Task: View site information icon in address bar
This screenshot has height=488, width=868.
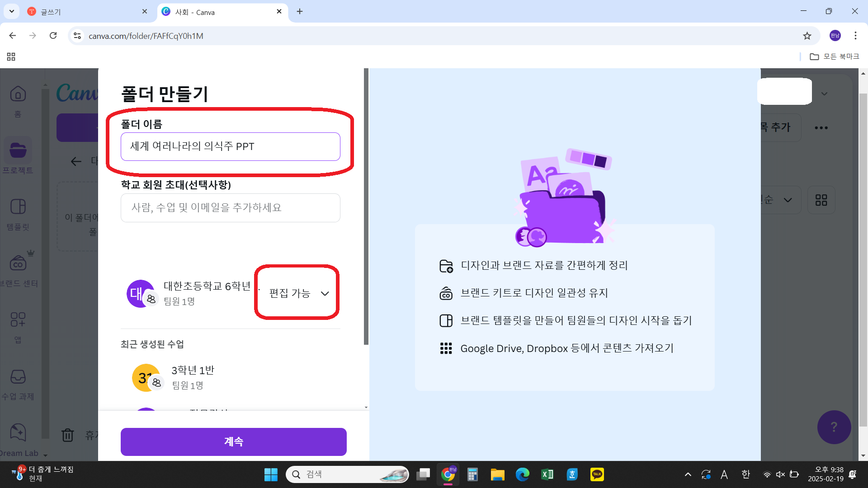Action: click(x=77, y=36)
